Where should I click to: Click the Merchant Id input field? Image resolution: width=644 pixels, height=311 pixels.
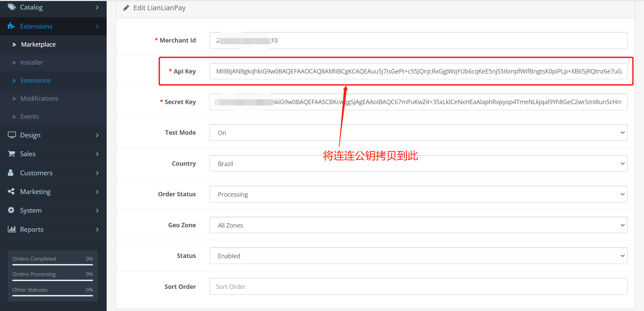(418, 40)
